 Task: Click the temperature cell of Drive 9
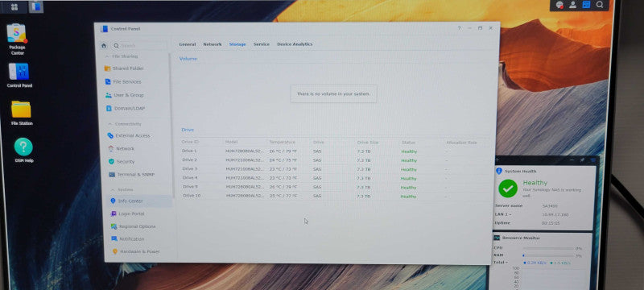[x=283, y=188]
